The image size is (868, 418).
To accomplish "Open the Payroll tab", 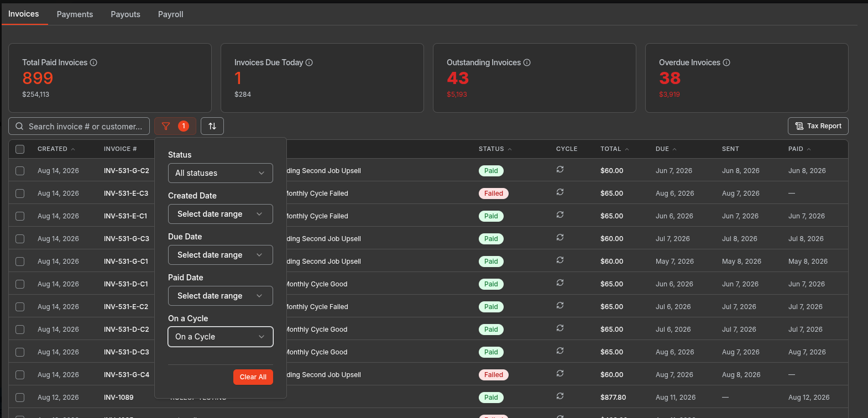I will tap(170, 14).
